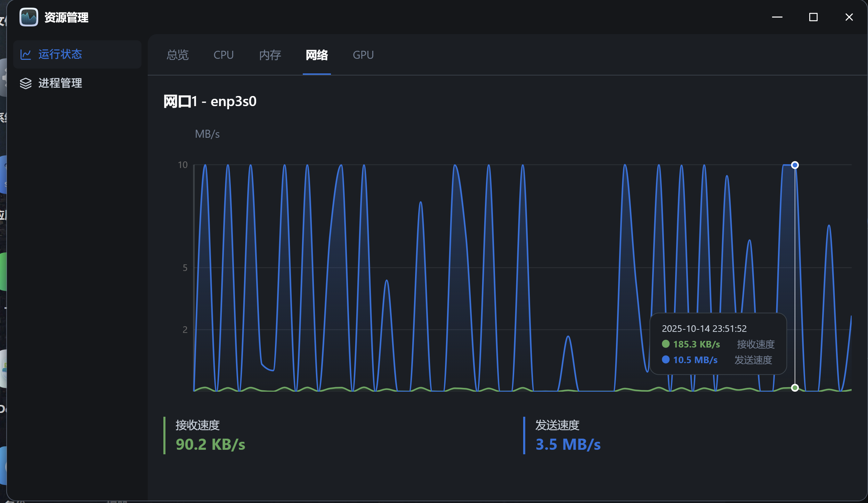Switch to the 总览 tab
This screenshot has height=503, width=868.
pos(177,55)
